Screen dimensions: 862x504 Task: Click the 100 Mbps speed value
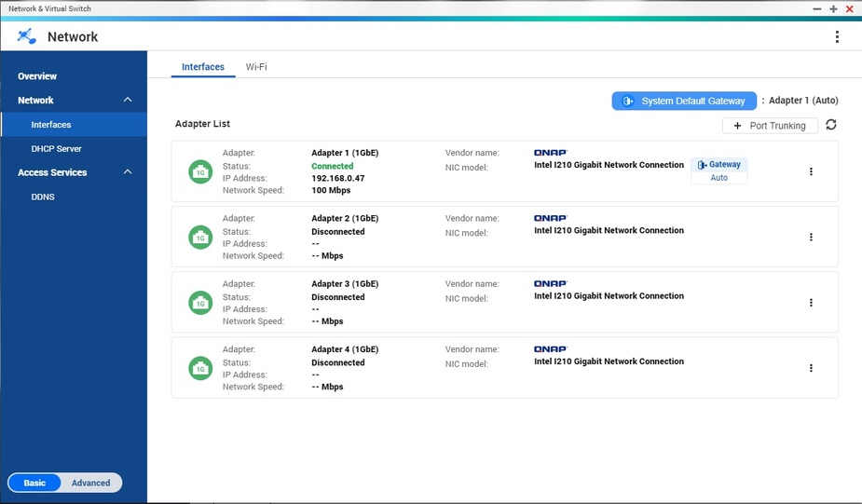coord(331,190)
